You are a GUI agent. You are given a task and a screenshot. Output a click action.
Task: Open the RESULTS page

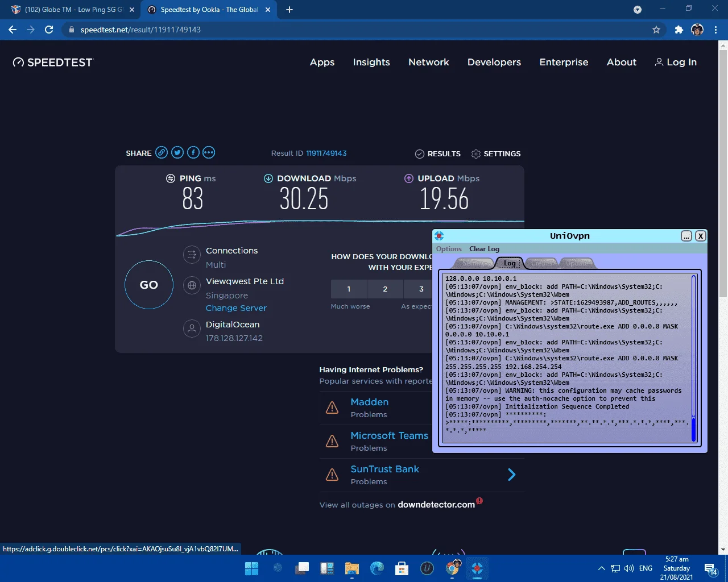[438, 154]
